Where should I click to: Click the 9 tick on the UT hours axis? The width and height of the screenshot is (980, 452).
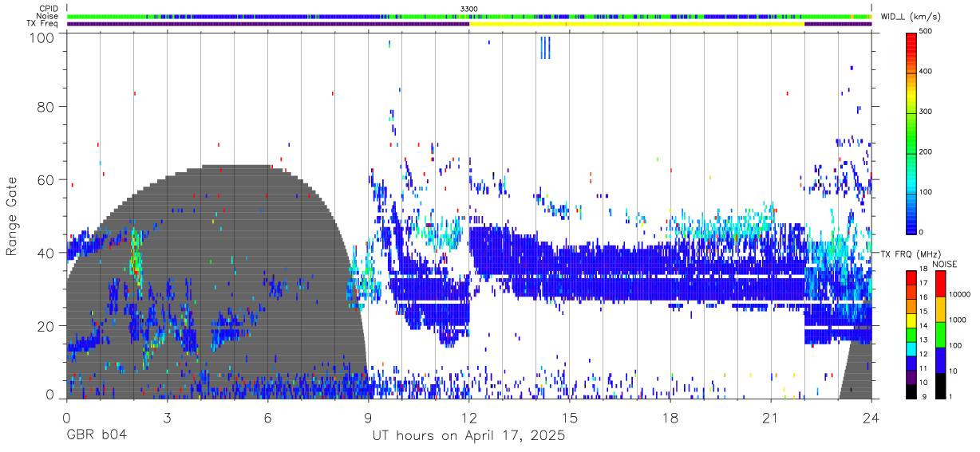coord(369,419)
